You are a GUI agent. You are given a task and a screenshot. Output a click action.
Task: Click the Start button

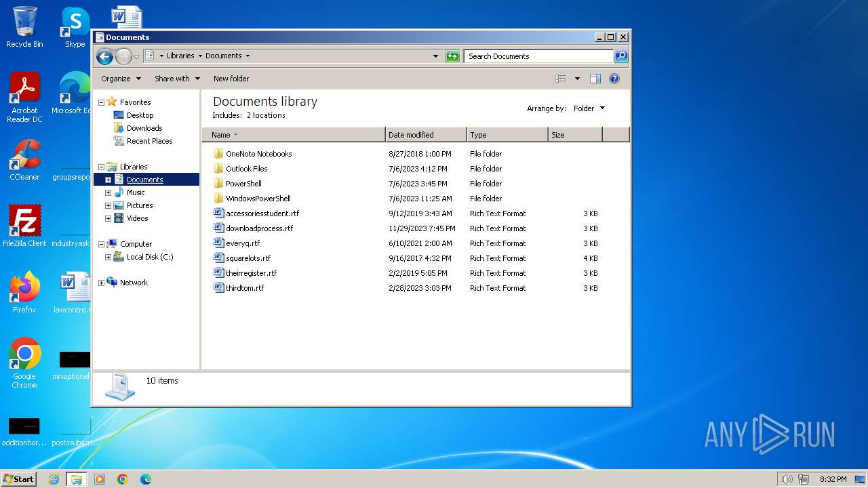pyautogui.click(x=18, y=479)
